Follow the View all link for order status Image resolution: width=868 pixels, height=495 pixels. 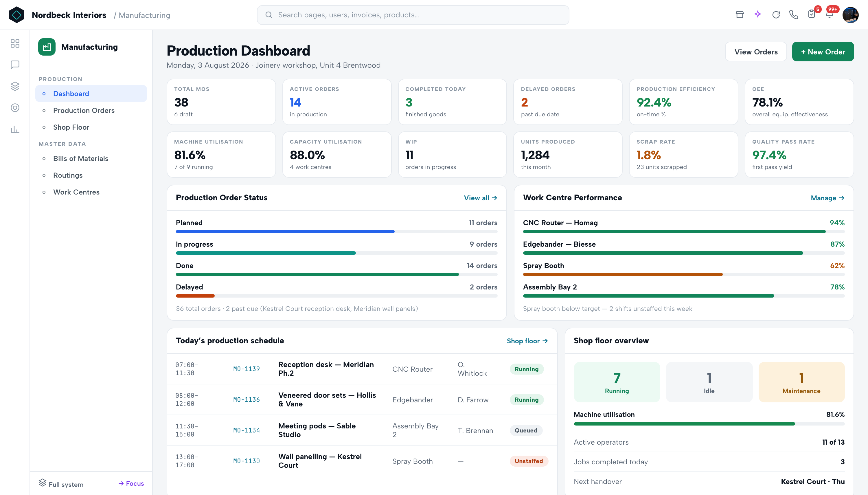[x=480, y=198]
